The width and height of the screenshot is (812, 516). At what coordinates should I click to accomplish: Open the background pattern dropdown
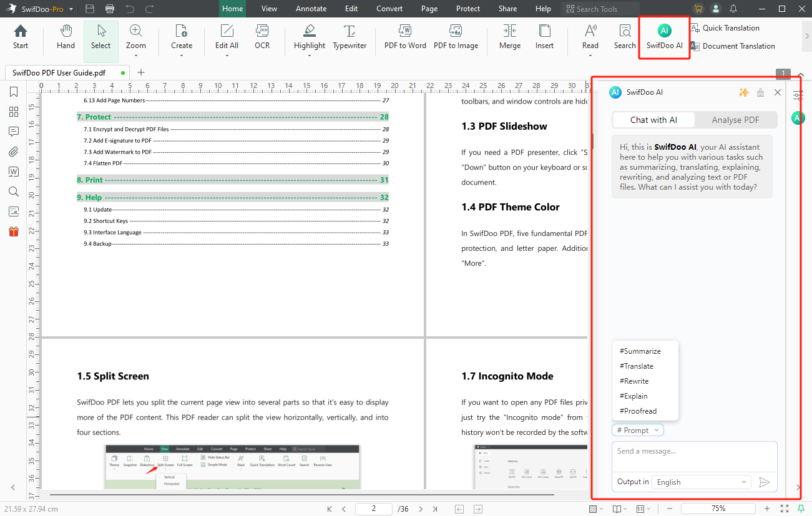(x=595, y=509)
